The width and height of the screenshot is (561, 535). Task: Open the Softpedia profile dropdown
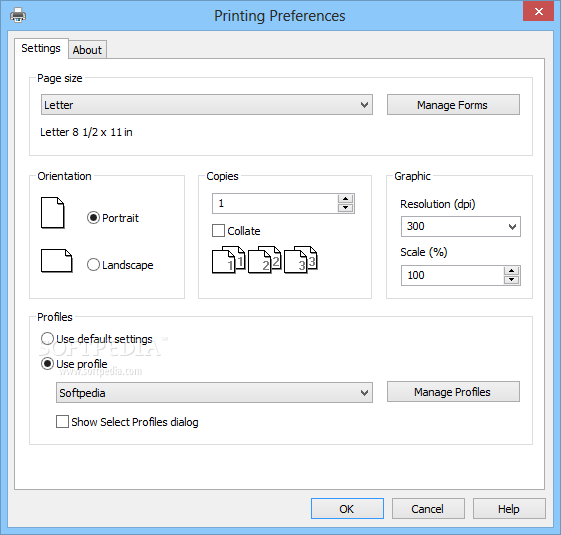click(x=214, y=393)
